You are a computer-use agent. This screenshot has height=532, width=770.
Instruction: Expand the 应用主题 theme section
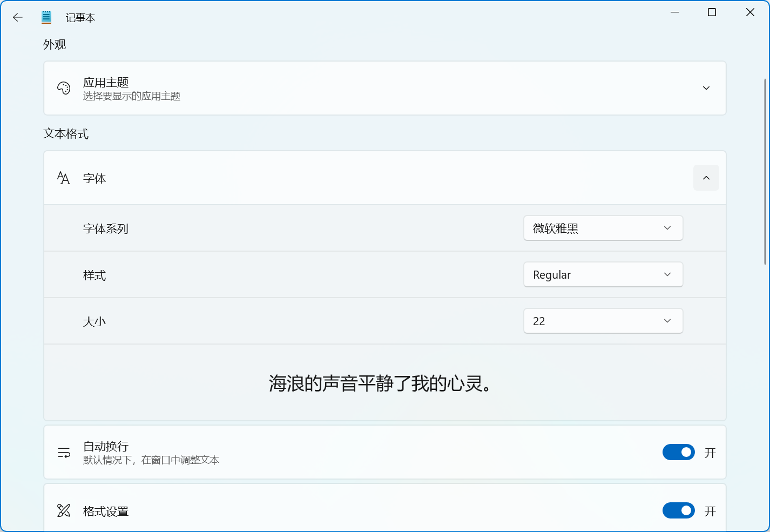(x=706, y=87)
